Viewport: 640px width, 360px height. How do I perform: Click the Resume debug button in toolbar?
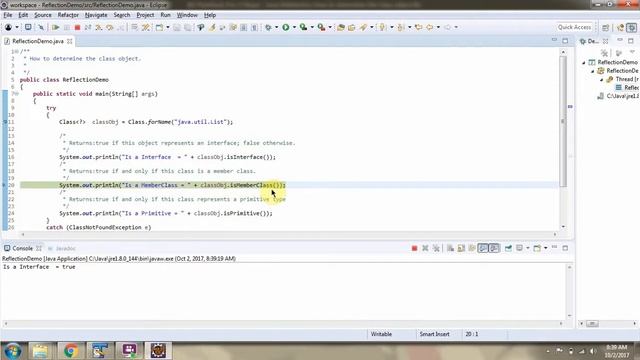tap(56, 27)
